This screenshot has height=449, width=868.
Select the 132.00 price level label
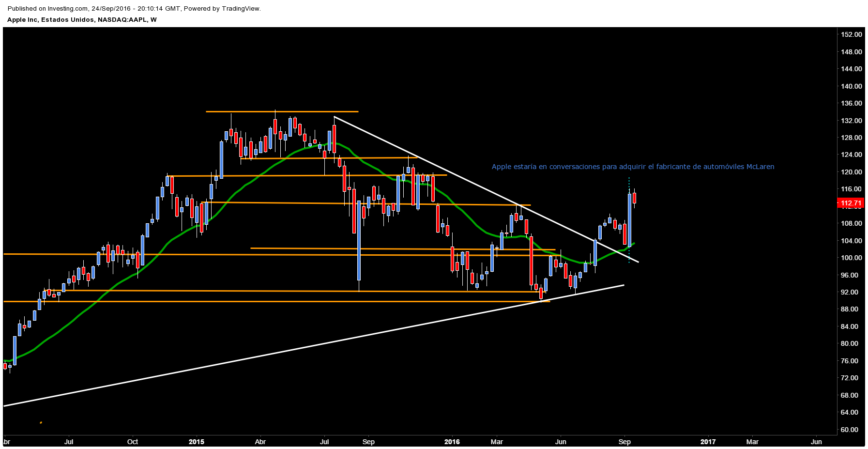tap(851, 121)
